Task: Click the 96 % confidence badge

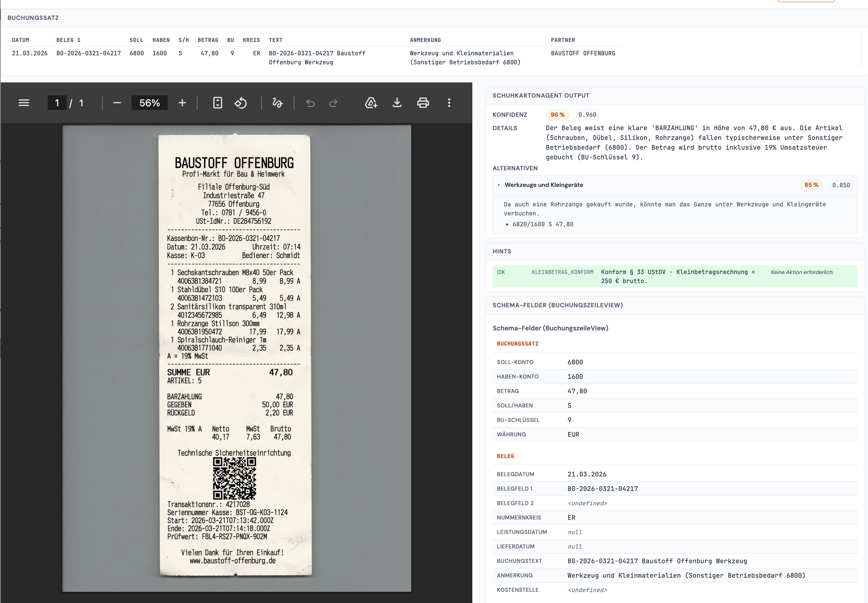Action: 557,115
